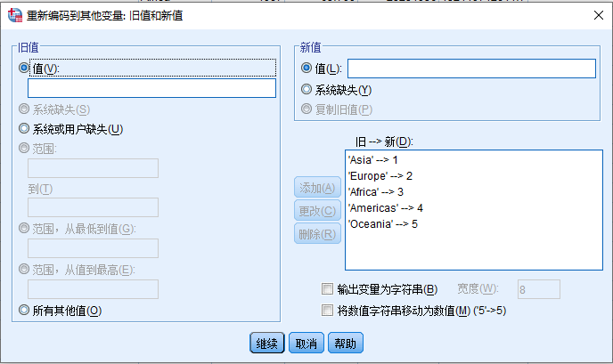The image size is (613, 364).
Task: Select the old value 值(V) radio button
Action: 24,68
